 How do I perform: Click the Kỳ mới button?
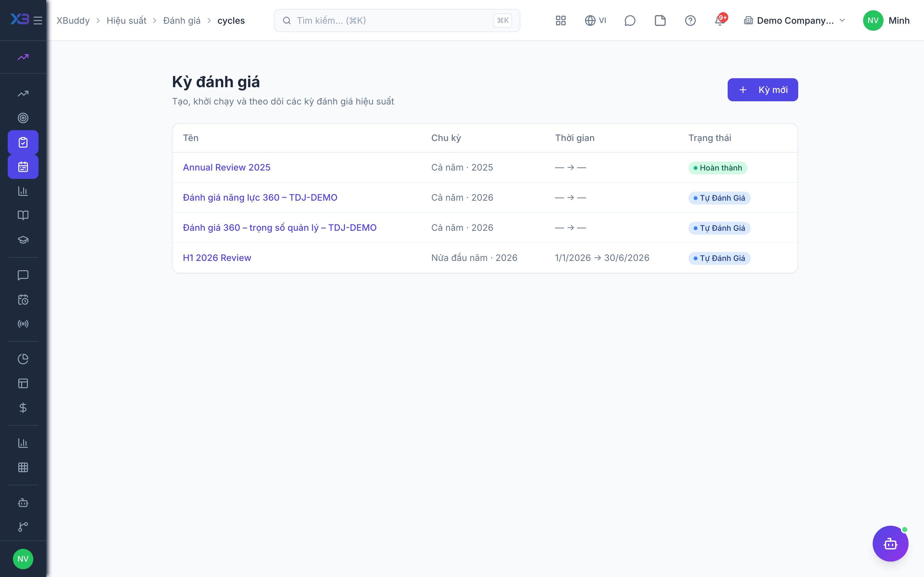click(x=763, y=90)
